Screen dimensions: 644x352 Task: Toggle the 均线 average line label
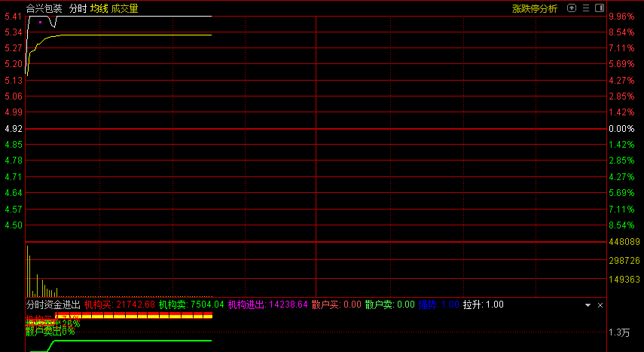(99, 9)
